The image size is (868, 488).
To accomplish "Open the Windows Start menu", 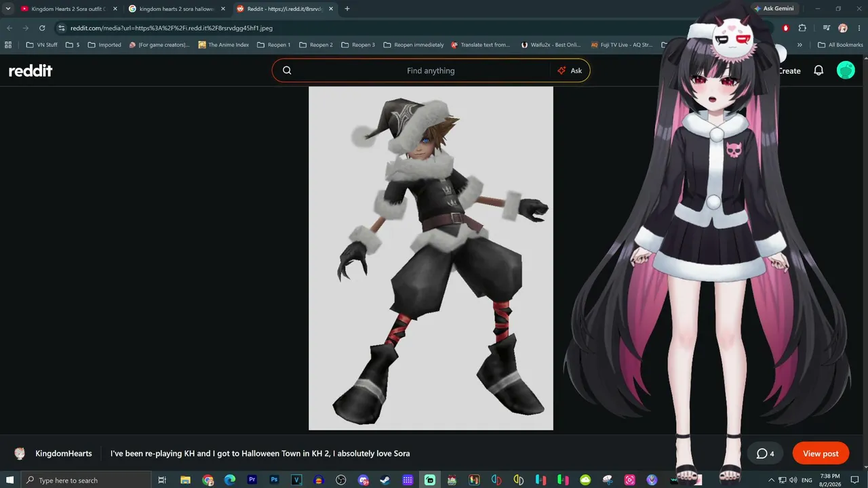I will click(9, 480).
